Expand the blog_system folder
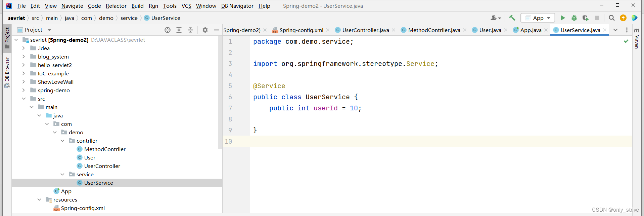Image resolution: width=644 pixels, height=216 pixels. tap(24, 57)
